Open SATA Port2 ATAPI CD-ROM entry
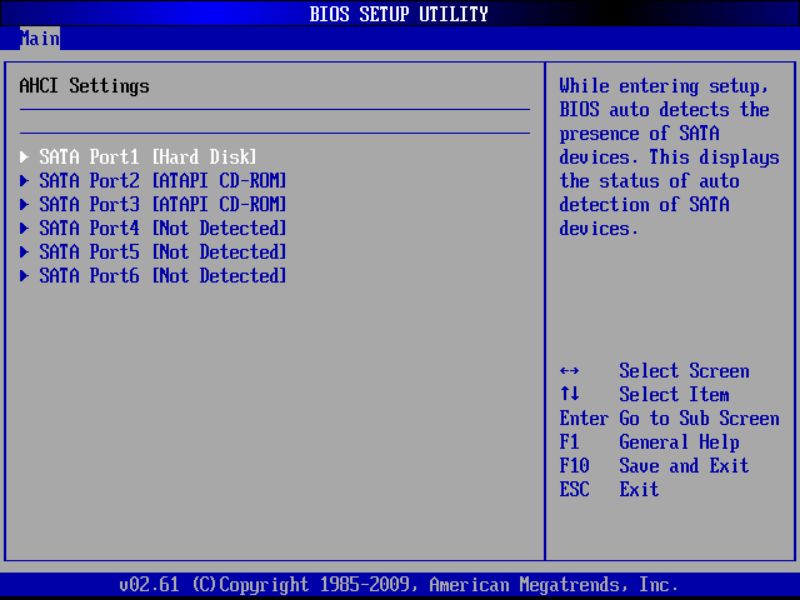The height and width of the screenshot is (600, 800). point(163,180)
